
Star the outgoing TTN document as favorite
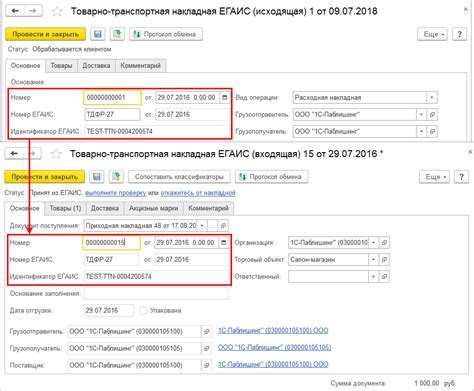(x=57, y=11)
